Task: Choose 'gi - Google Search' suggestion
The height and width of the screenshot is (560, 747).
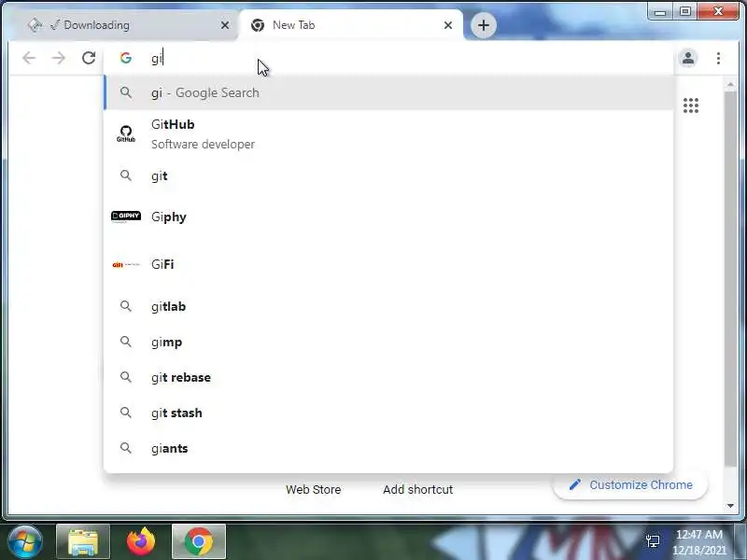Action: pos(388,92)
